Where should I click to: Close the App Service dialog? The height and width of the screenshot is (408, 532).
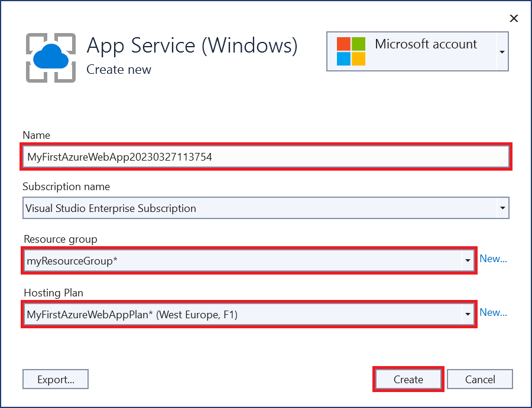tap(514, 18)
